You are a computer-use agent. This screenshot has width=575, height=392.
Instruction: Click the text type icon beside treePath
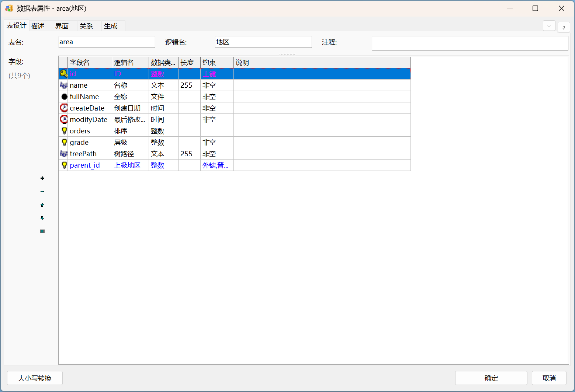(63, 154)
